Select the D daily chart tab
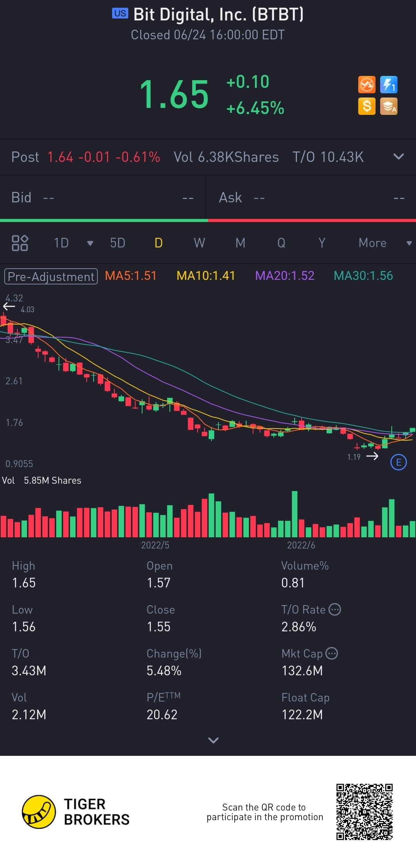416x868 pixels. point(158,243)
